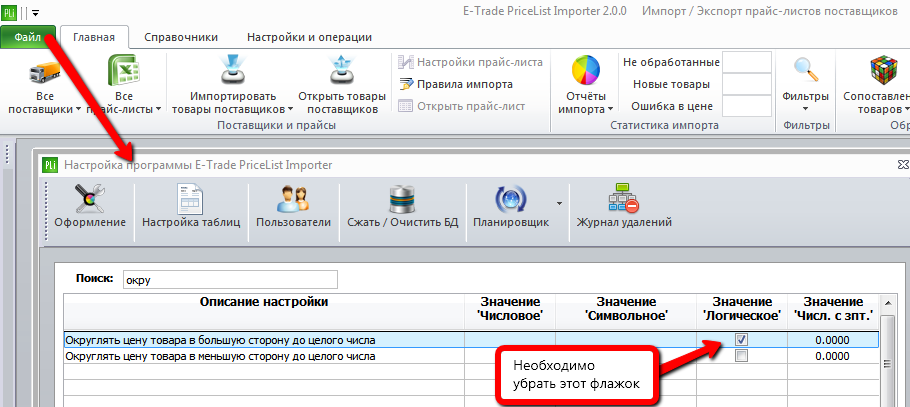Click the Фильтры magnifier icon

pos(806,70)
